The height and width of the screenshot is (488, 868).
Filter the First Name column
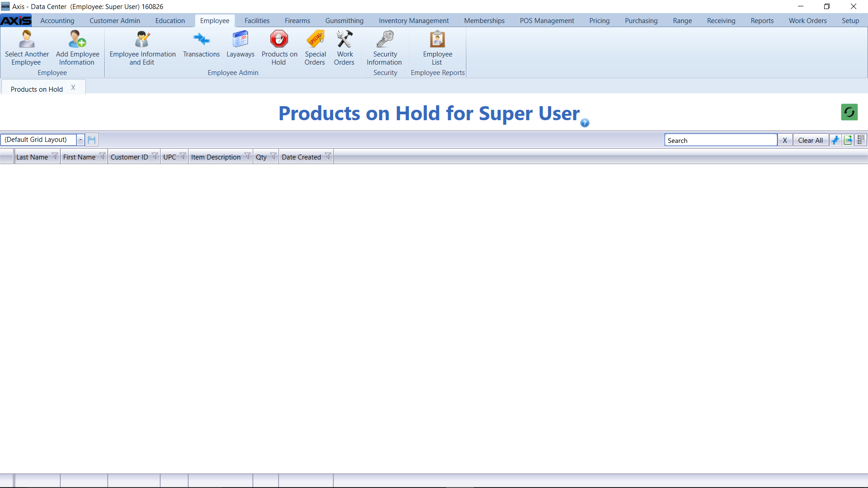click(x=102, y=156)
